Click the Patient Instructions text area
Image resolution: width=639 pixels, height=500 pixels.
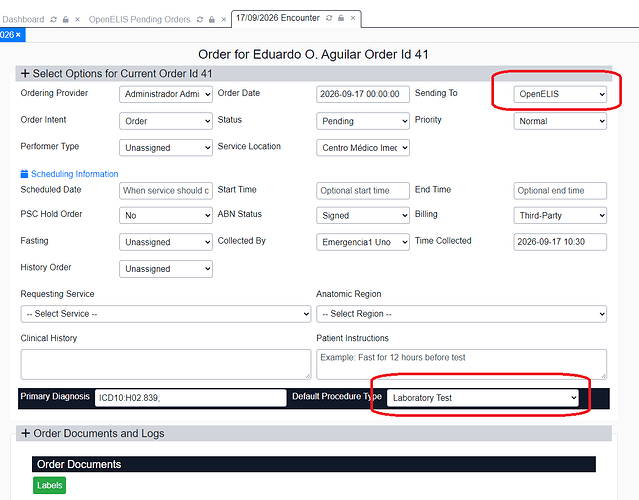click(461, 364)
